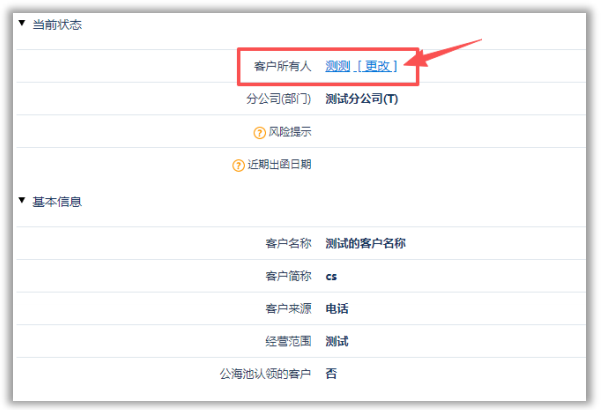Click the question mark icon beside 近期出函日期
Viewport: 601px width, 410px height.
pyautogui.click(x=238, y=165)
